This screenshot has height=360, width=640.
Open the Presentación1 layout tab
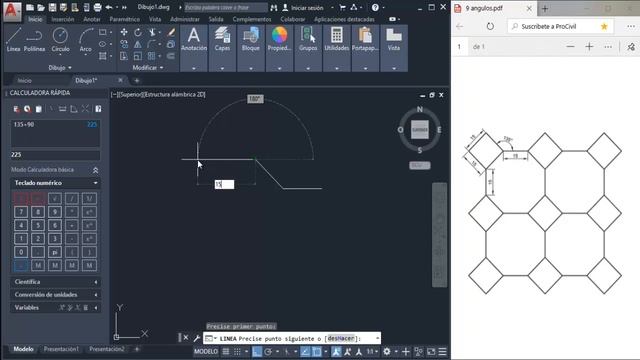(x=61, y=349)
